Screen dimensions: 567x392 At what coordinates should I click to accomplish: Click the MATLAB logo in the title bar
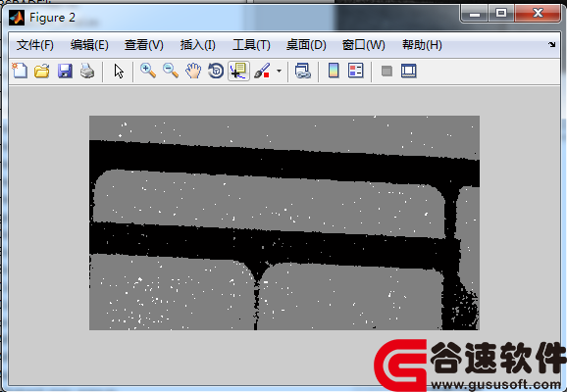pos(17,18)
